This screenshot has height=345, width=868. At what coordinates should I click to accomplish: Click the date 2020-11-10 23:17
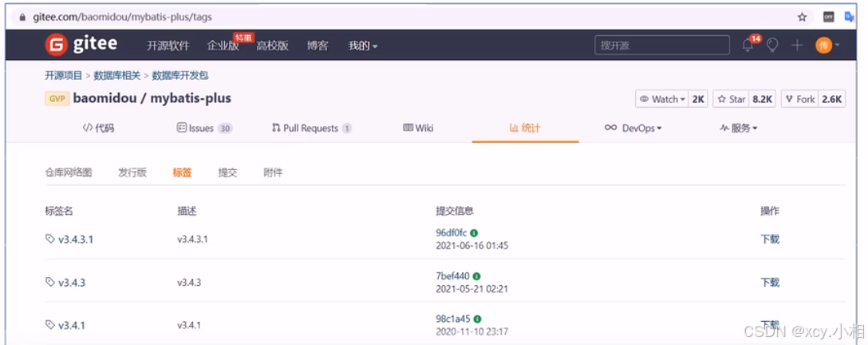[x=472, y=331]
